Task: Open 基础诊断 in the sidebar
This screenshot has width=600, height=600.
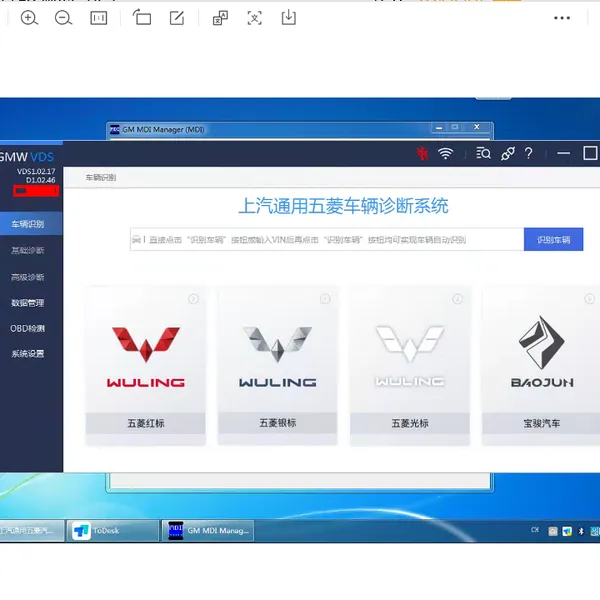Action: [28, 250]
